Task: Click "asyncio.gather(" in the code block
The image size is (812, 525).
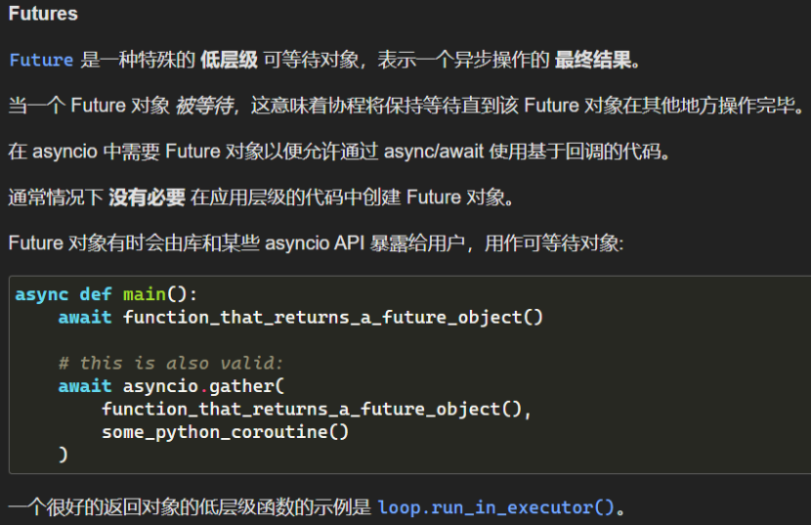Action: [x=203, y=386]
